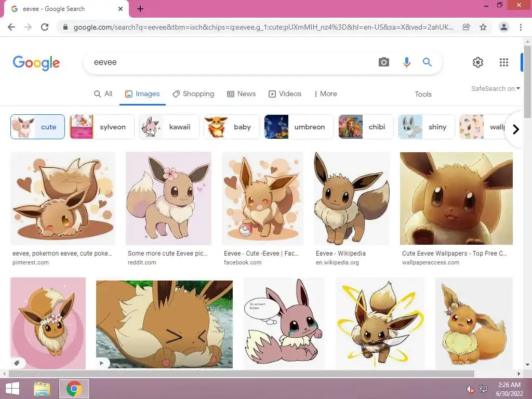Open Google quick settings gear
The image size is (532, 399).
[478, 62]
